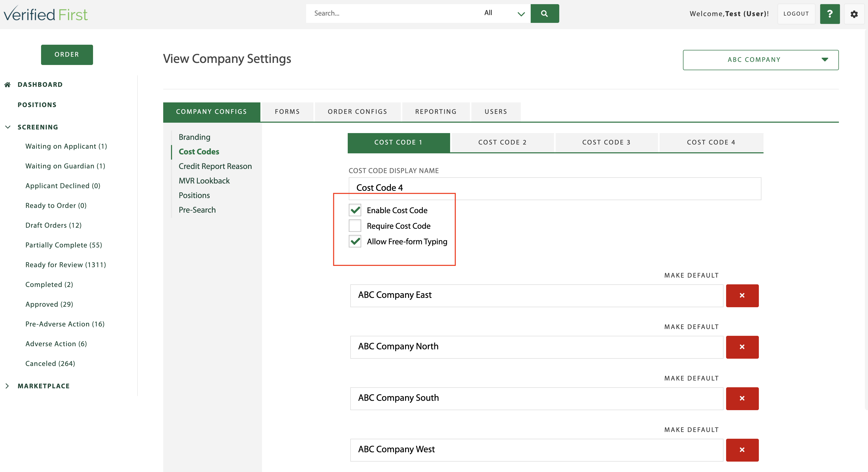
Task: Open Approved (29) list
Action: tap(49, 305)
